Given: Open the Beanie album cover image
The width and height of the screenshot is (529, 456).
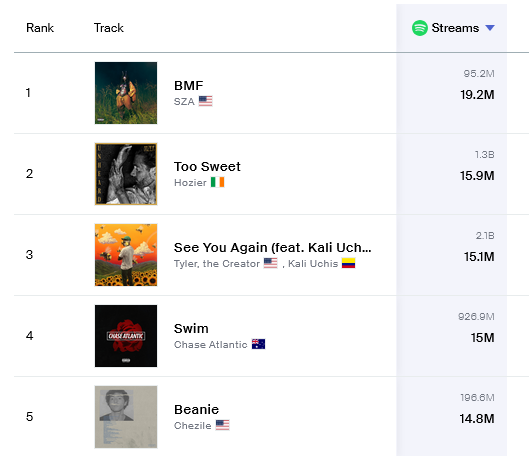Looking at the screenshot, I should tap(126, 417).
